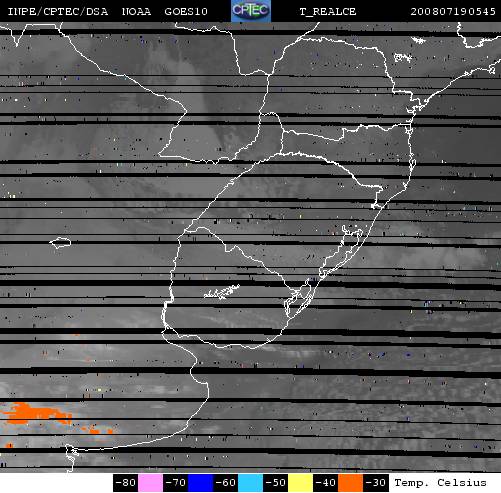Click the large orange cold cloud patch
Viewport: 501px width, 493px height.
coord(35,413)
